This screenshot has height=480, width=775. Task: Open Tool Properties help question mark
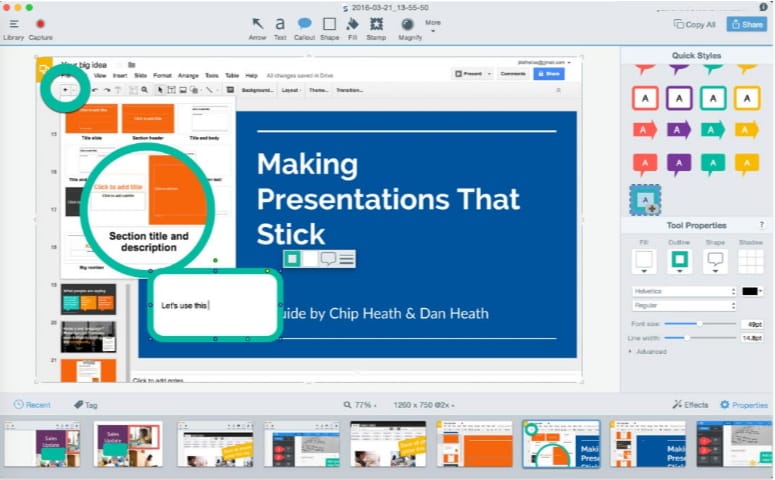coord(762,225)
